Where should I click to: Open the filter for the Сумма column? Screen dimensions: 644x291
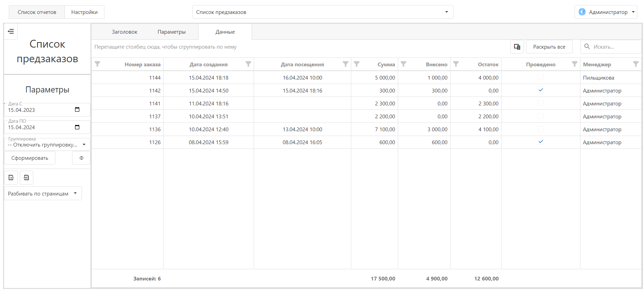coord(357,64)
